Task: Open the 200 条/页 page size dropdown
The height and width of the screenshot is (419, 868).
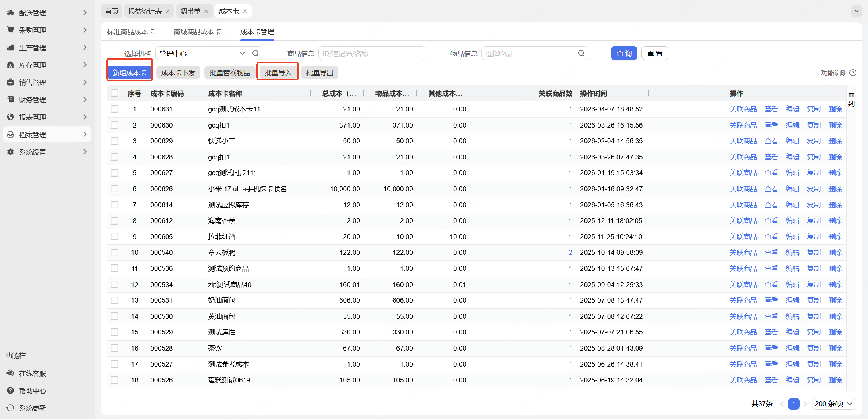Action: coord(833,404)
